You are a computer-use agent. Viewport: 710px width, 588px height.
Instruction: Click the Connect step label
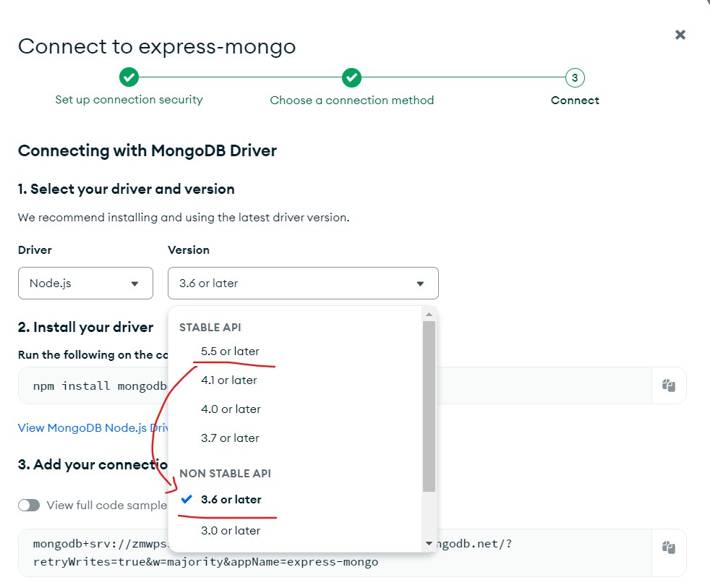click(575, 100)
